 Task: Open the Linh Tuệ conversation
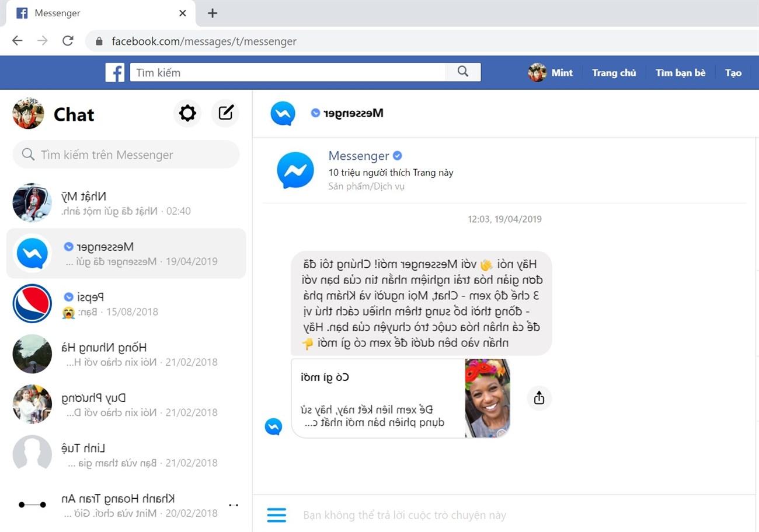126,454
